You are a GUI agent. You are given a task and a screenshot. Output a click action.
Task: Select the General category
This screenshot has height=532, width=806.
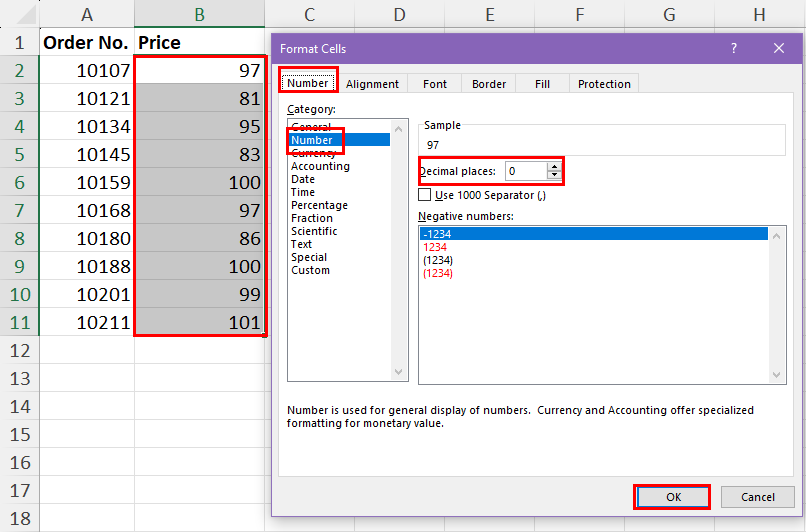339,126
